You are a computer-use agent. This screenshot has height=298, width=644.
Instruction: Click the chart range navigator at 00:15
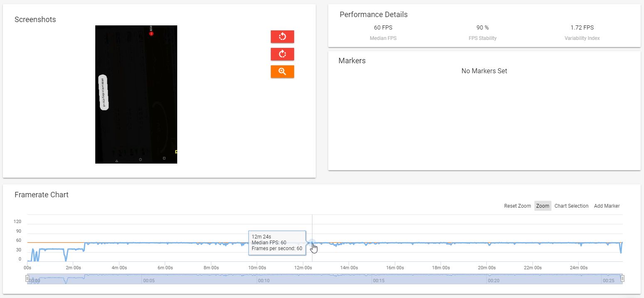[x=379, y=281]
